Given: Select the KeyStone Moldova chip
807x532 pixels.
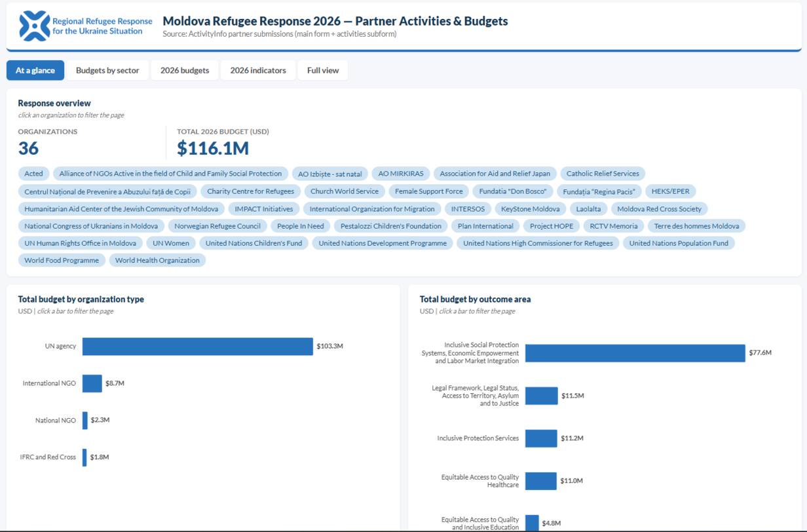Looking at the screenshot, I should [x=531, y=209].
